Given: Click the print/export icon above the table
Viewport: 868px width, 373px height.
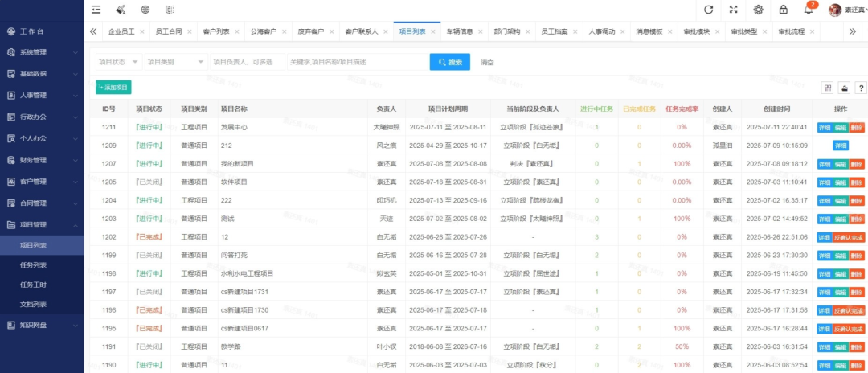Looking at the screenshot, I should (x=845, y=88).
